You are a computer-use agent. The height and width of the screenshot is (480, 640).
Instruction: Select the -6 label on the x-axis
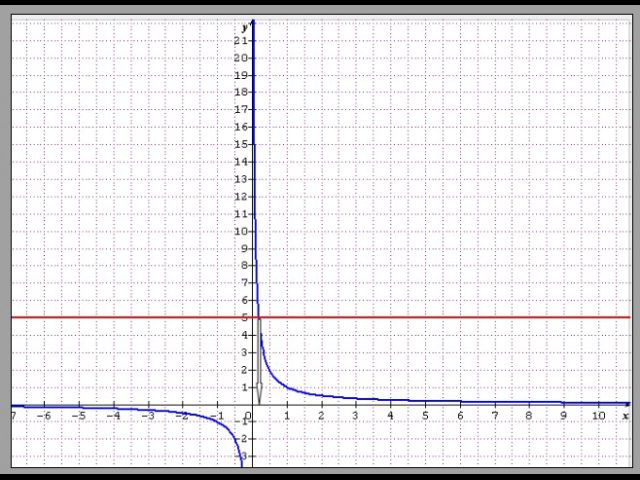pos(44,415)
